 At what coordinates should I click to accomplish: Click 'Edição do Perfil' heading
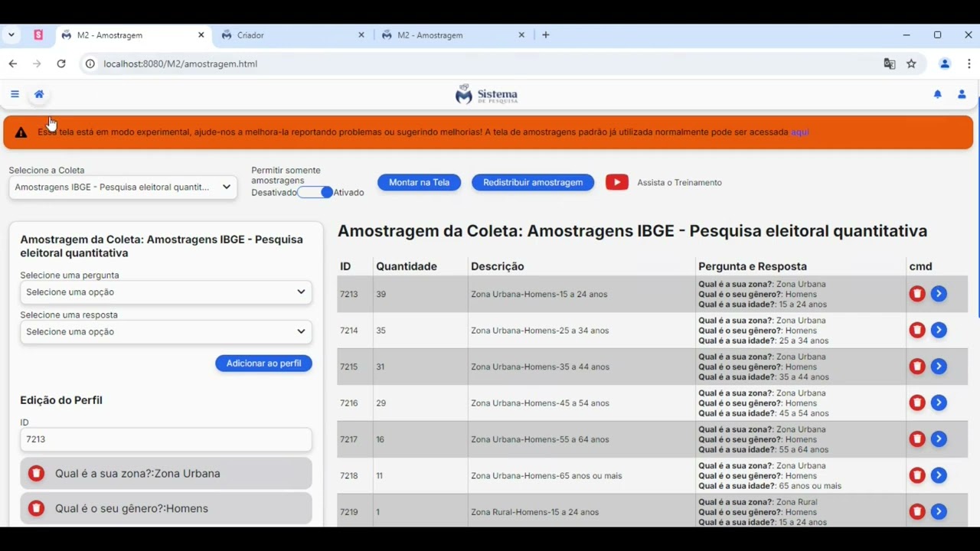click(x=61, y=400)
